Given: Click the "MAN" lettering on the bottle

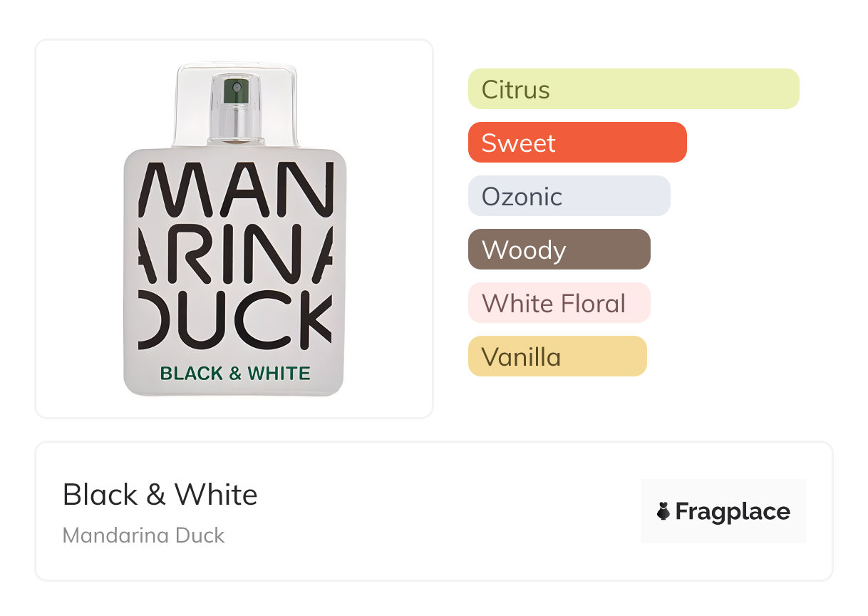Looking at the screenshot, I should coord(237,191).
